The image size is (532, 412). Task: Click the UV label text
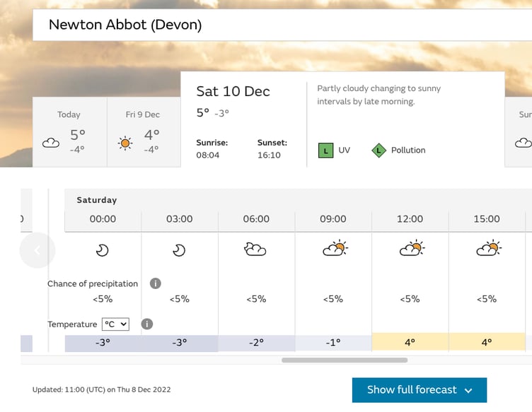pos(344,150)
